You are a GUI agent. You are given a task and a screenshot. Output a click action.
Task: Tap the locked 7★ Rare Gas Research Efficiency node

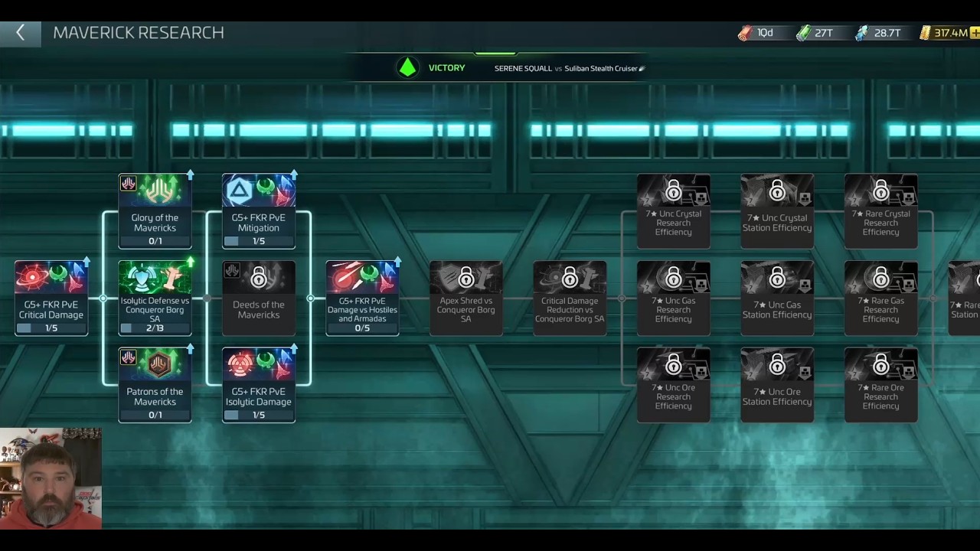tap(881, 298)
